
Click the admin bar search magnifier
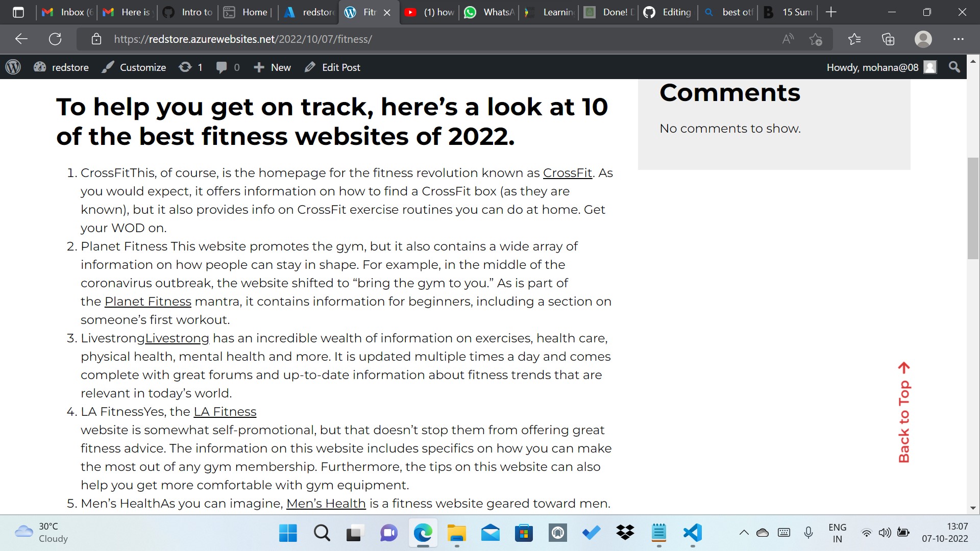(954, 67)
